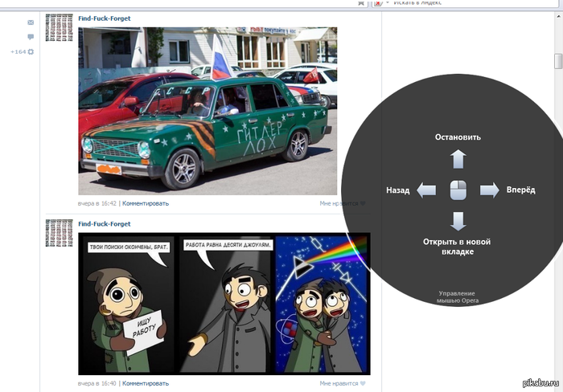
Task: Click the mouse icon at wheel center
Action: click(x=458, y=190)
